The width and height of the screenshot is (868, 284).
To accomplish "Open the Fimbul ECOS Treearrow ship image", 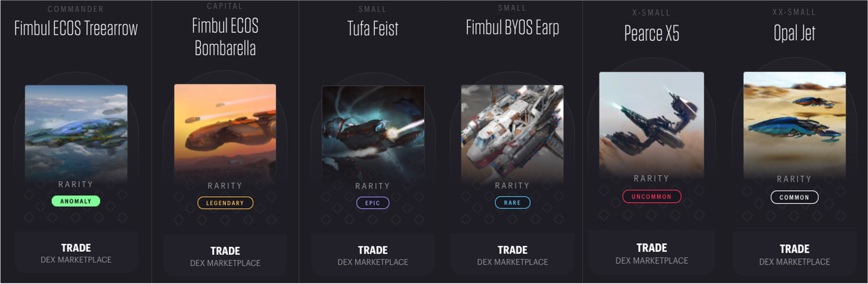I will coord(76,131).
